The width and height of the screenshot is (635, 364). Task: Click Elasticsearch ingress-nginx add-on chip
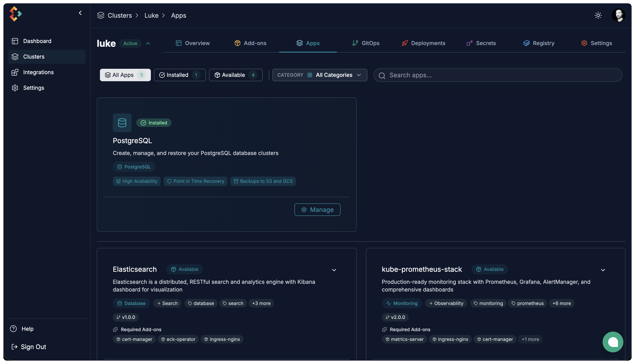(x=222, y=339)
